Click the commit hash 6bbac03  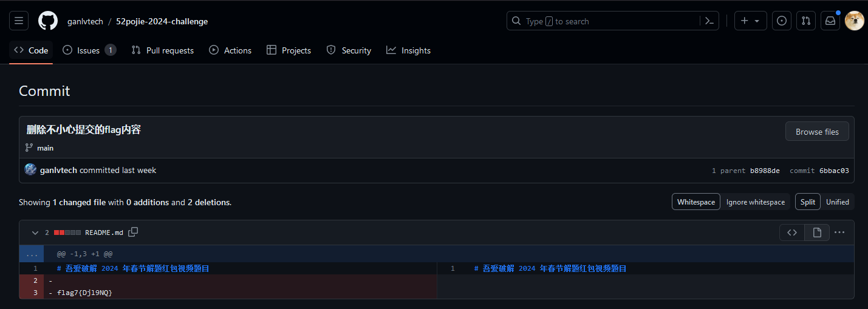834,171
